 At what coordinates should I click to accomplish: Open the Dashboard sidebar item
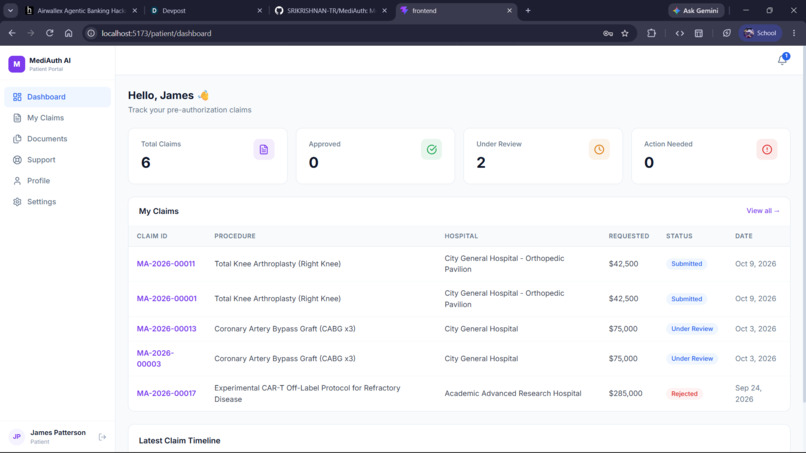point(57,97)
